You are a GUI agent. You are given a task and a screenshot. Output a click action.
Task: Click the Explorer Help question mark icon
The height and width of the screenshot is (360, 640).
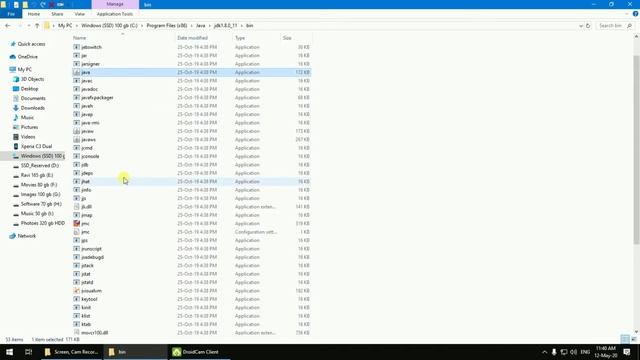pyautogui.click(x=636, y=14)
